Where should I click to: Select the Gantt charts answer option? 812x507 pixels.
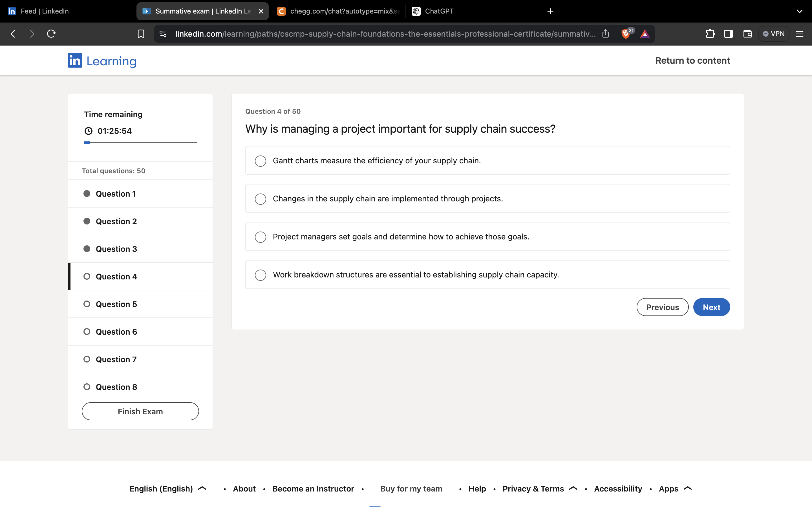(x=261, y=161)
